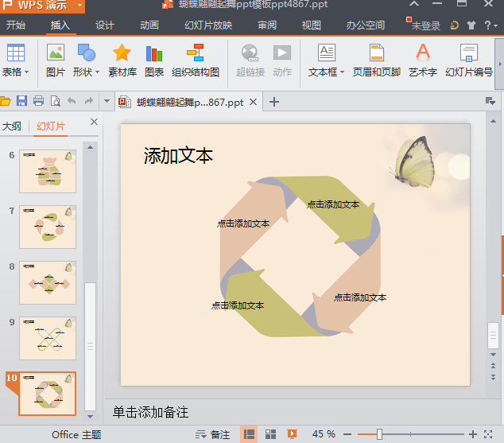Viewport: 504px width, 443px height.
Task: Open the 形状 shapes dropdown arrow
Action: (97, 72)
